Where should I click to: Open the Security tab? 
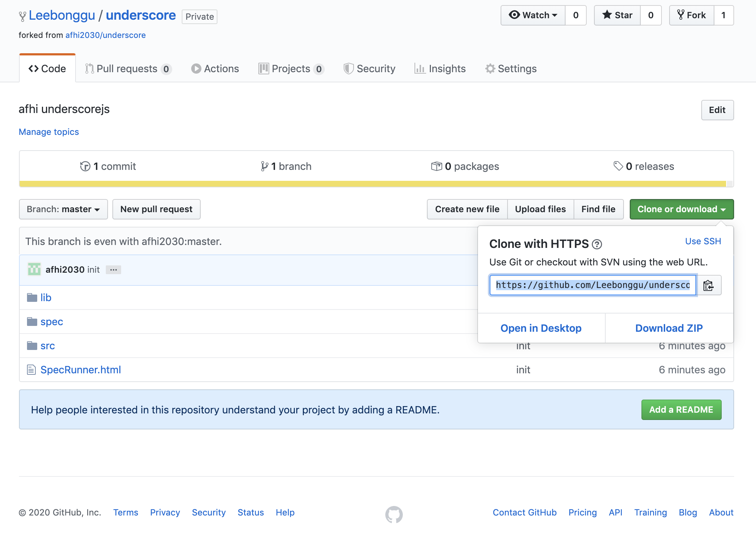click(x=369, y=69)
